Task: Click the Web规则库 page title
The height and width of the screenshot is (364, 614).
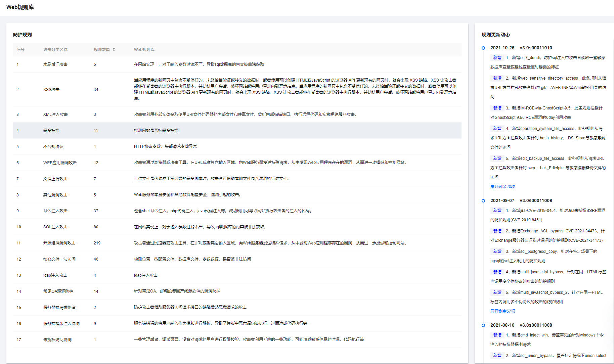Action: [x=20, y=7]
